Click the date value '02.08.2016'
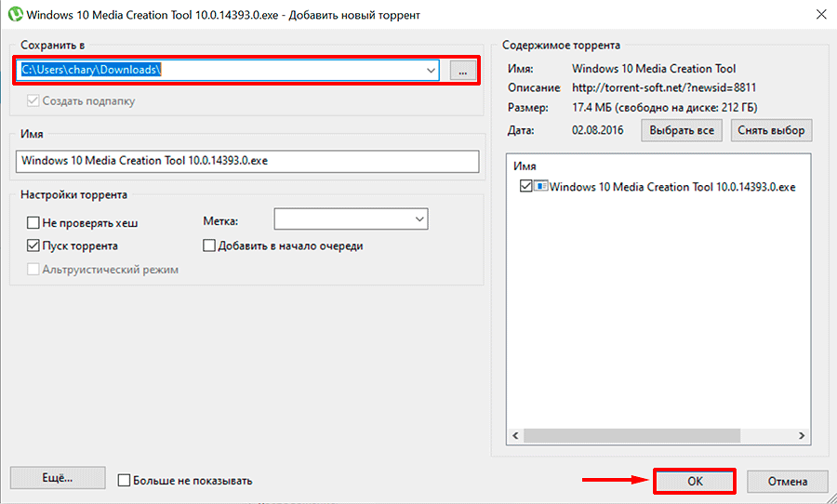Screen dimensions: 837x504 click(598, 130)
